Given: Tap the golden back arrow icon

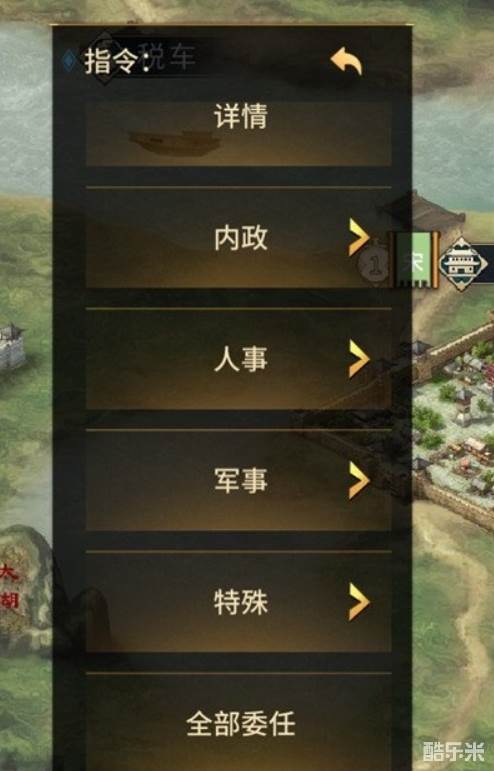Looking at the screenshot, I should [347, 61].
